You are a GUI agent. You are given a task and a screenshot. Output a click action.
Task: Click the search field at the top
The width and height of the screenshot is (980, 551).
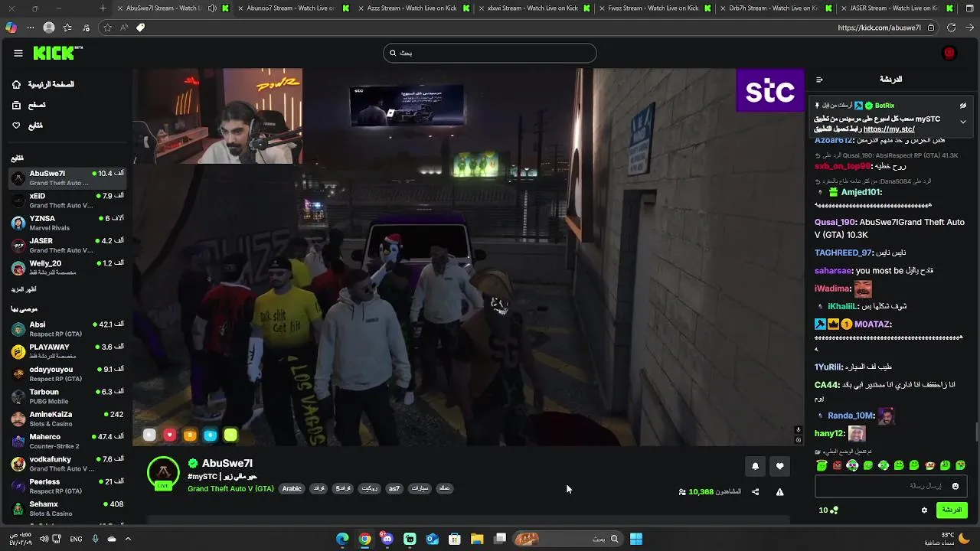(x=490, y=53)
